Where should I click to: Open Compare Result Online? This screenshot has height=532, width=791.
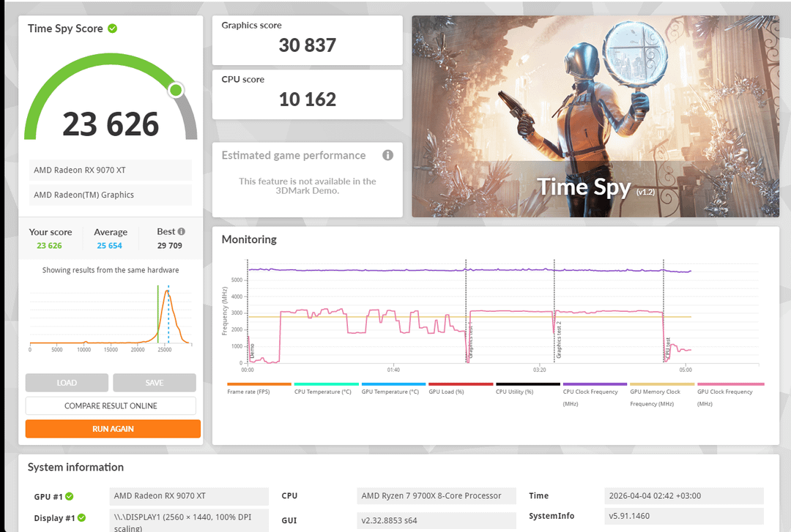[x=111, y=406]
